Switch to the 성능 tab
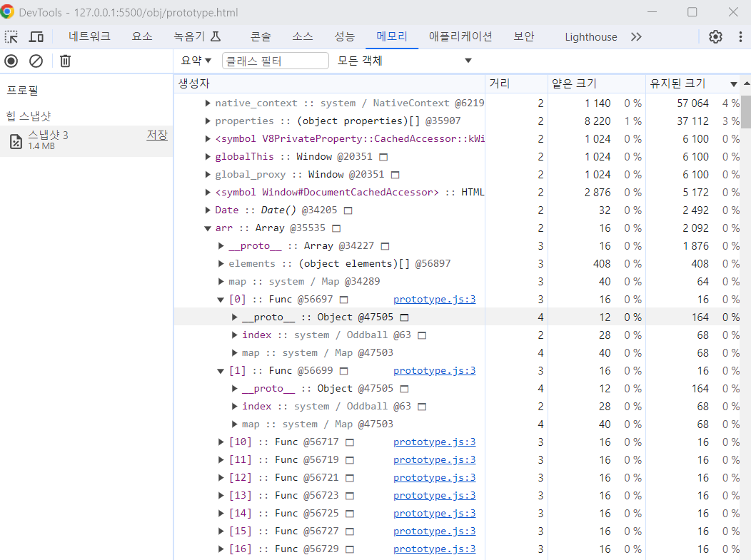Screen dimensions: 751x560 [x=344, y=37]
